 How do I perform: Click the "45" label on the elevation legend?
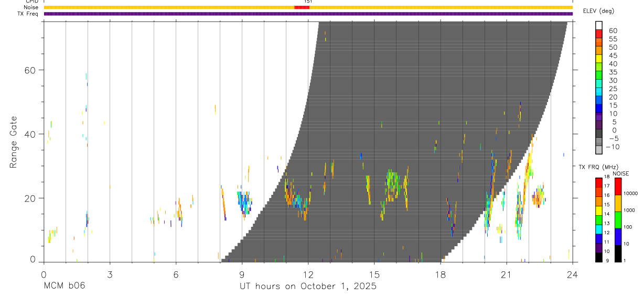[613, 56]
